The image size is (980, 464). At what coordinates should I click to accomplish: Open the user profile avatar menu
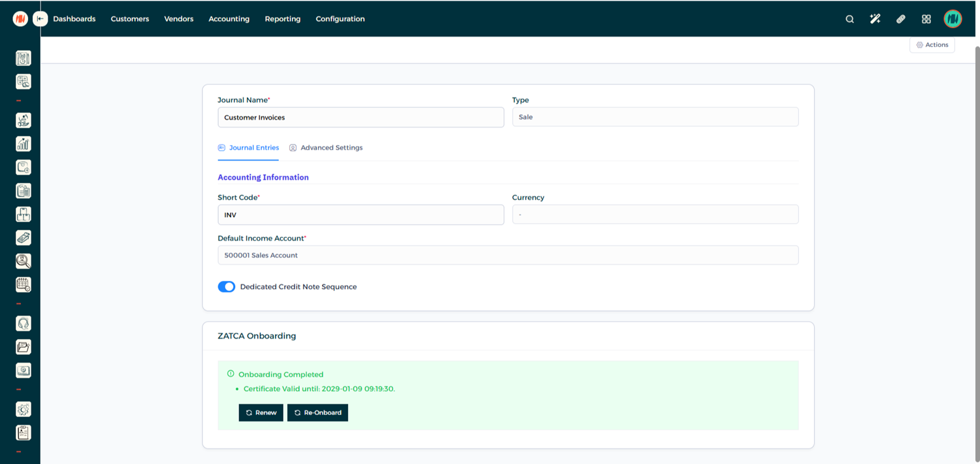coord(953,19)
